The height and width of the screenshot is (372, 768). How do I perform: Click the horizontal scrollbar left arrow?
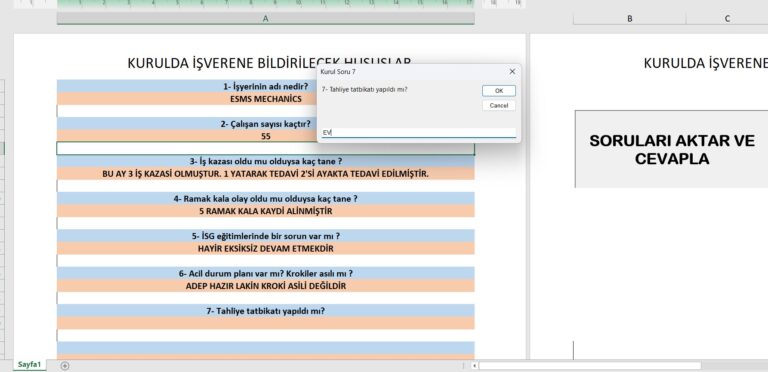pos(474,366)
